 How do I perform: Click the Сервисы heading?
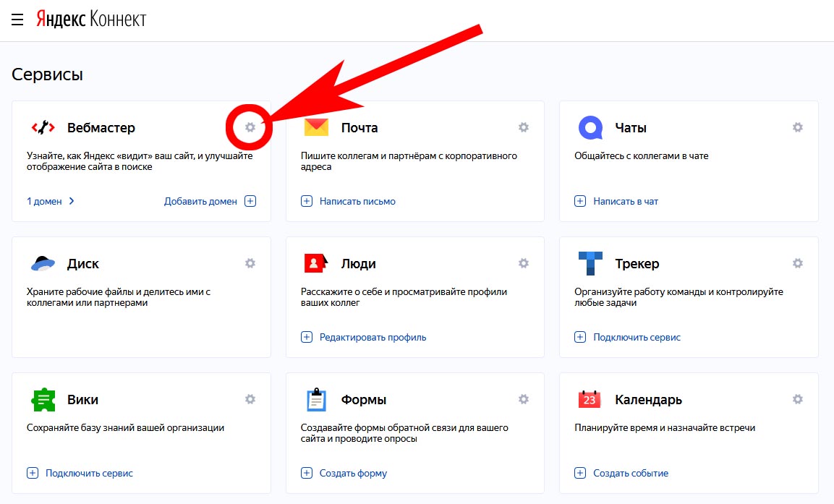point(47,74)
